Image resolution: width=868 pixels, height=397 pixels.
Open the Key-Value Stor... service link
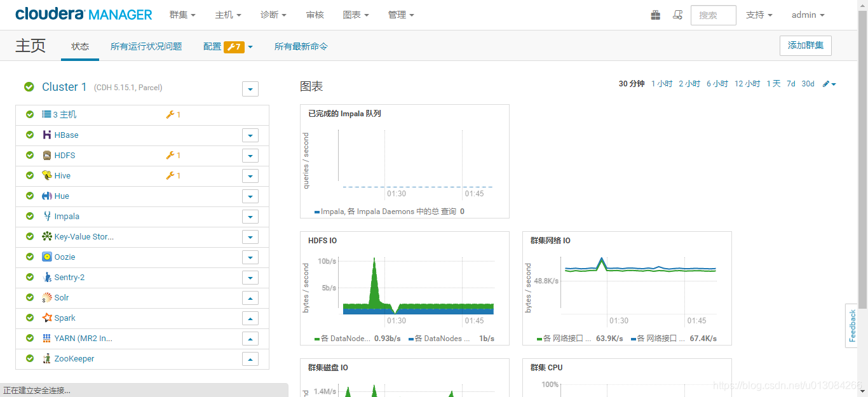[84, 236]
